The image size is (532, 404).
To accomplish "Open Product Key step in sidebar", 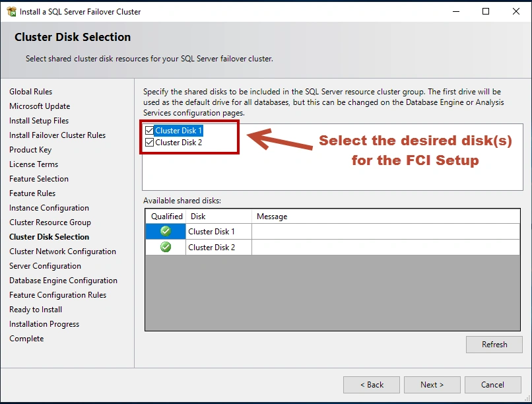I will coord(30,150).
